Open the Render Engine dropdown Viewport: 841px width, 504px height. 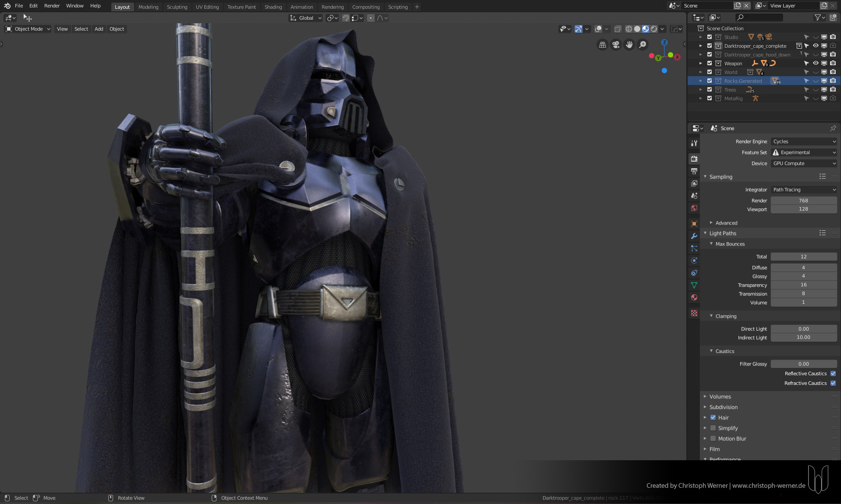point(804,141)
